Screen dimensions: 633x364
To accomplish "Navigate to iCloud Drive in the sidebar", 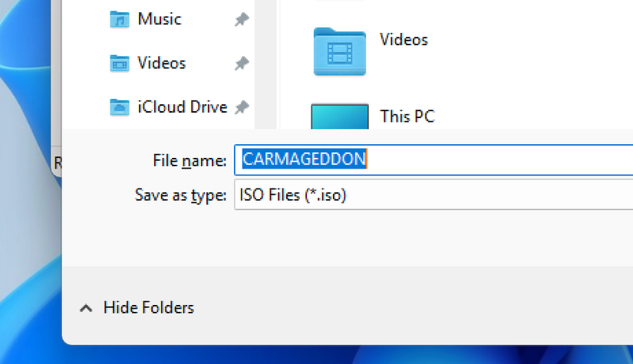I will pos(182,107).
